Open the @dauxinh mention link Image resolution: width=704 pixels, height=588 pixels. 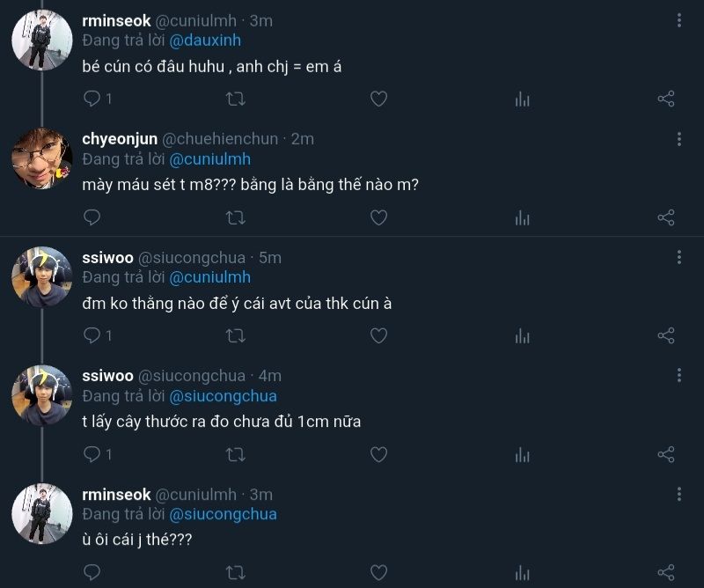click(x=205, y=40)
